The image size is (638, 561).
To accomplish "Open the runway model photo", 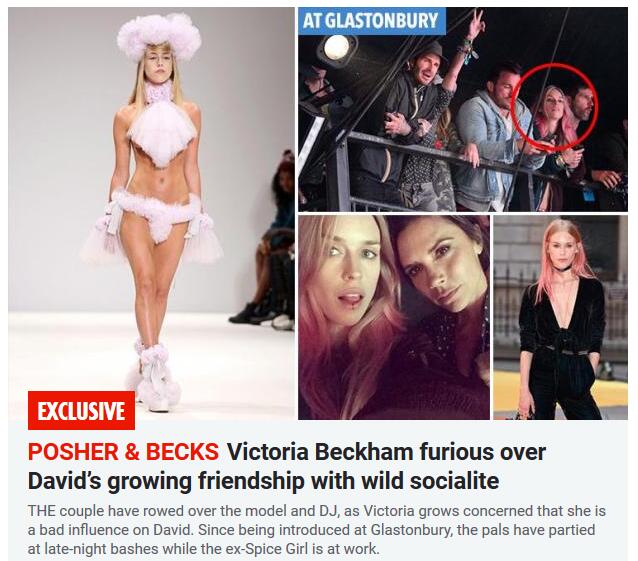I will click(151, 213).
